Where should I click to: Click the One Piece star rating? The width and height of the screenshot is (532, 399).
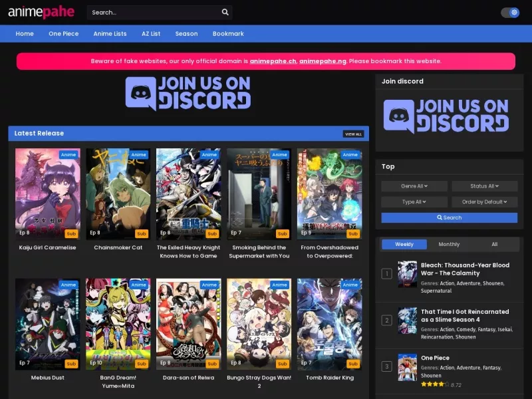[435, 384]
